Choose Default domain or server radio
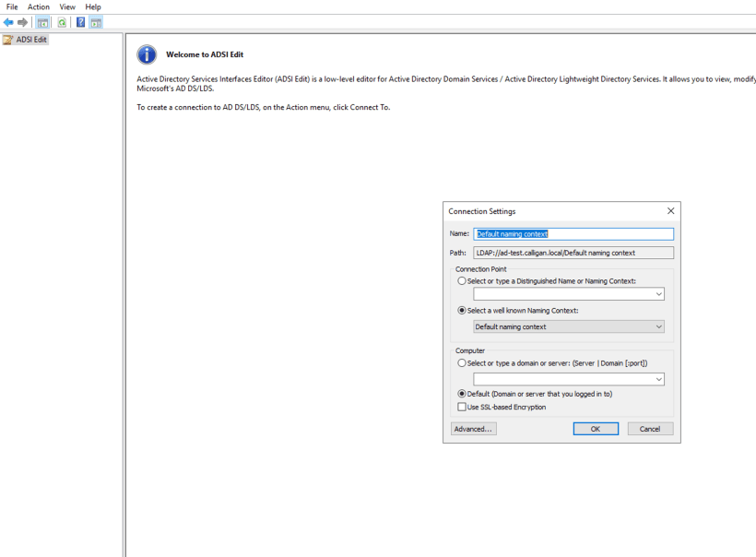The width and height of the screenshot is (756, 557). (x=462, y=394)
